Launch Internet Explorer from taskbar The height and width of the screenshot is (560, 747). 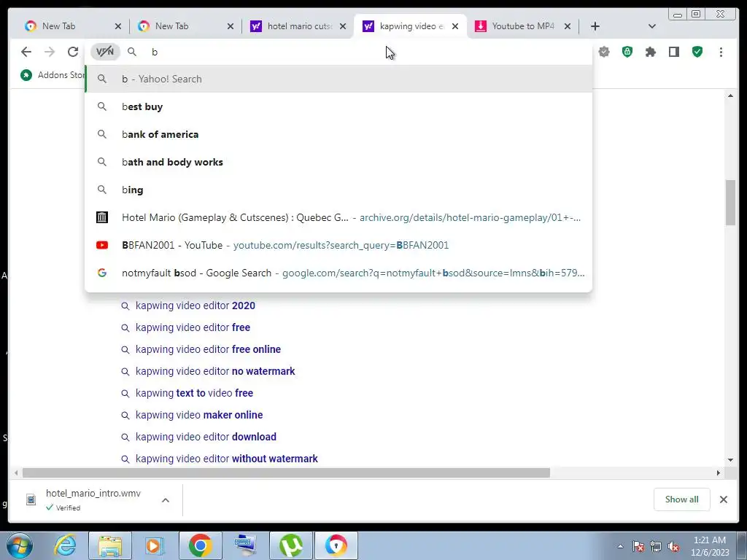(x=65, y=545)
